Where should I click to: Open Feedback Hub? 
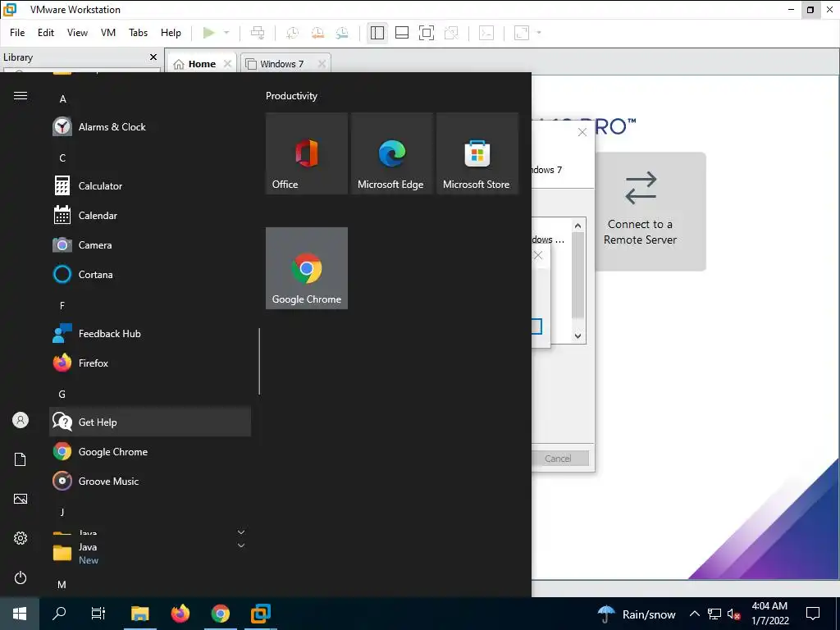[150, 333]
